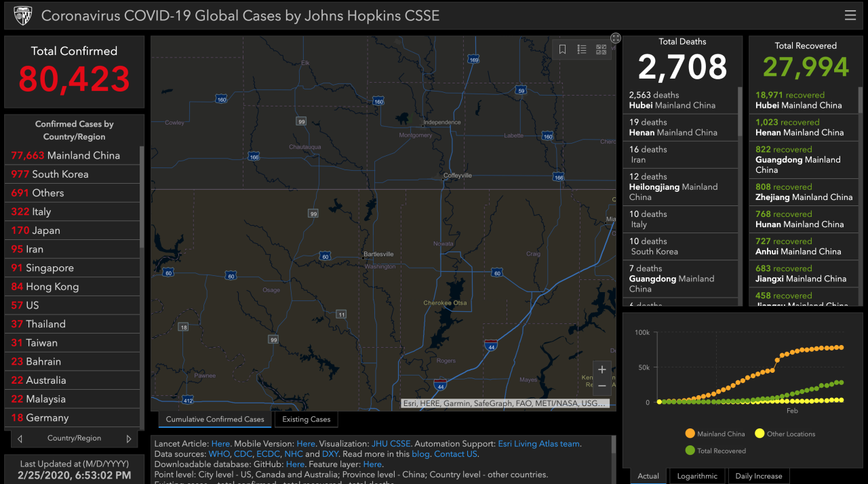Select Mainland China in confirmed cases list
868x484 pixels.
point(72,155)
